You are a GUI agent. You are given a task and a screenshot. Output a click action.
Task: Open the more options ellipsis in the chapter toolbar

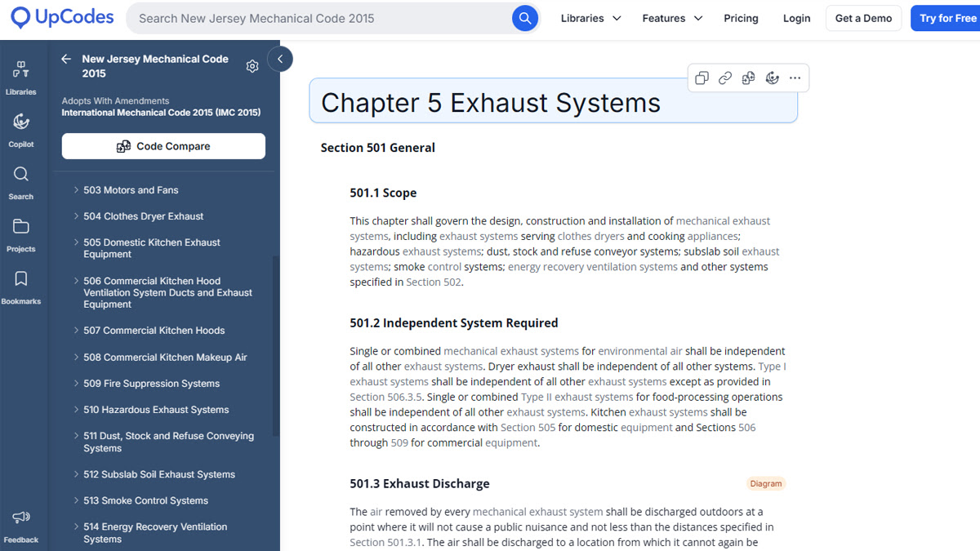pyautogui.click(x=795, y=78)
